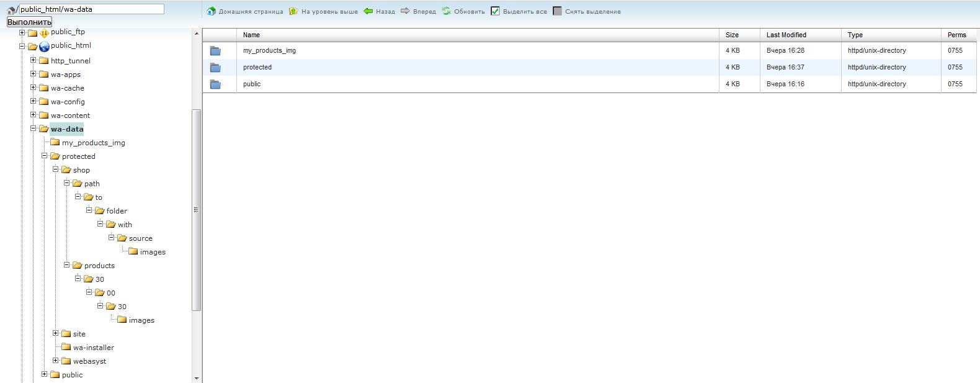Click wa-installer folder icon
The image size is (980, 383).
pos(66,348)
